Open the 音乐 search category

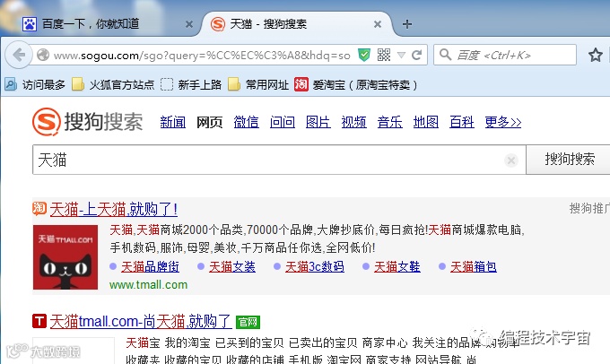click(390, 122)
